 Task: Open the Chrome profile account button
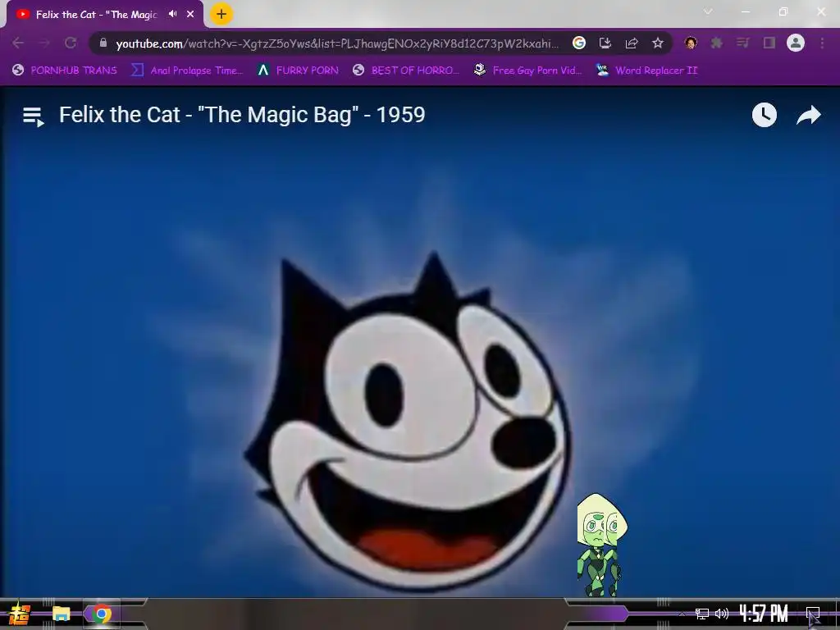tap(796, 43)
